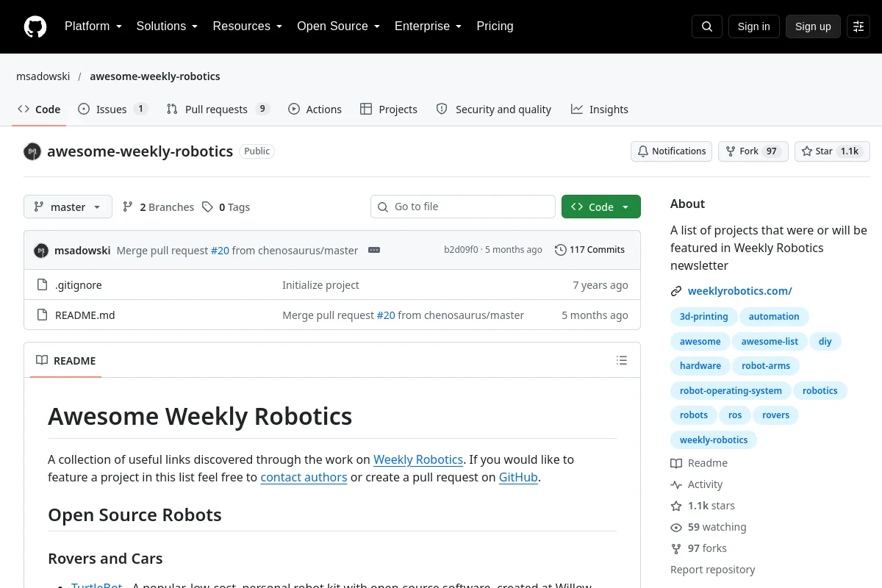Click the automation topic tag
Viewport: 882px width, 588px height.
(x=774, y=317)
